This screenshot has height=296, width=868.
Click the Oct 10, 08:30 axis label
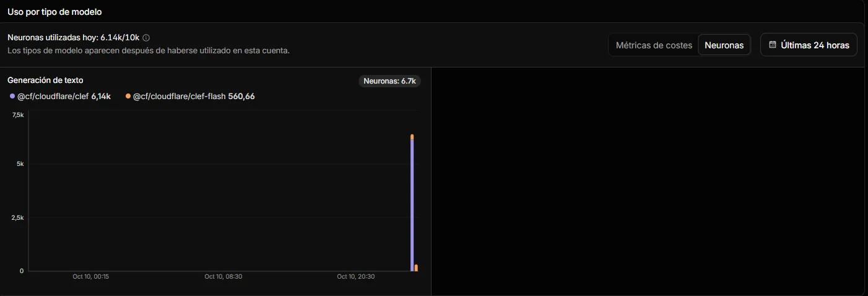click(224, 277)
